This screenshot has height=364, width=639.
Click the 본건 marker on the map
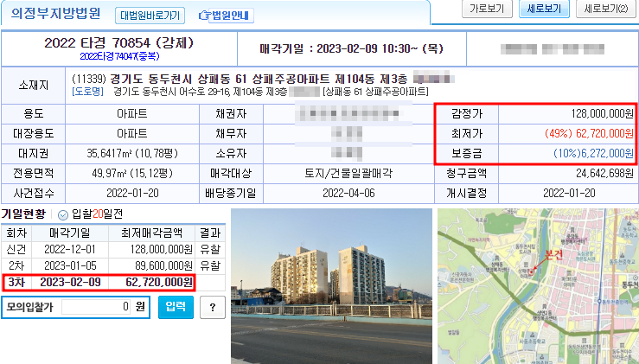point(553,255)
